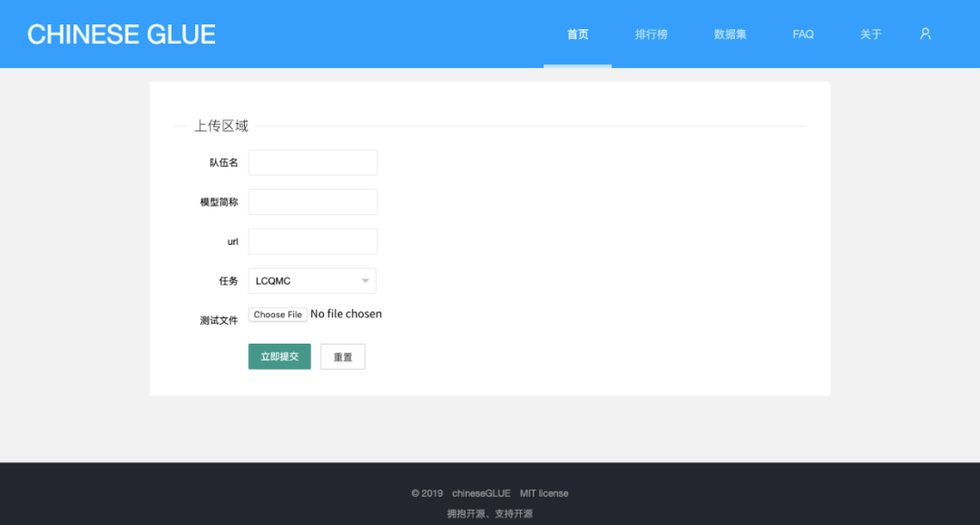Click the CHINESE GLUE logo
Screen dimensions: 980x525
tap(122, 34)
